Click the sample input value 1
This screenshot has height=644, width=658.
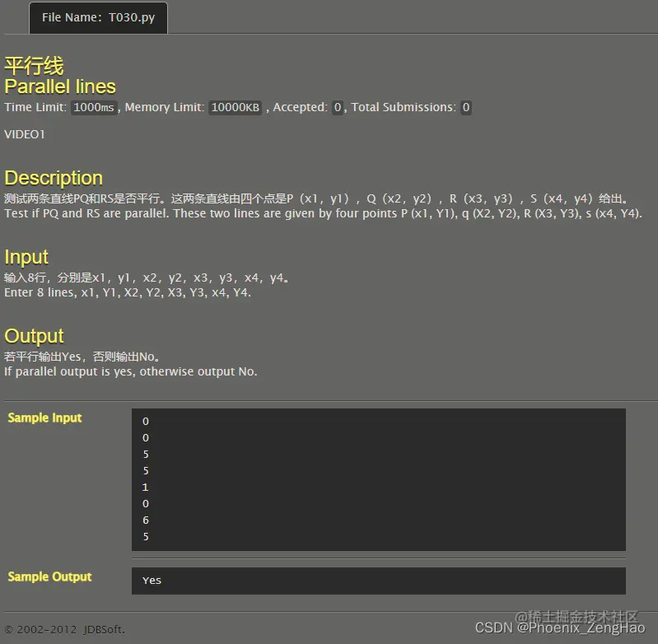[145, 487]
